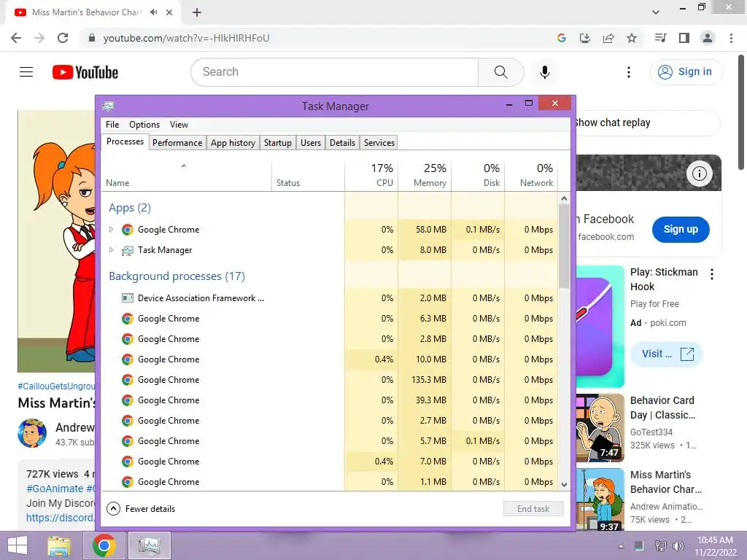Click the install app icon in address bar
Screen dimensions: 747x560
pyautogui.click(x=584, y=38)
